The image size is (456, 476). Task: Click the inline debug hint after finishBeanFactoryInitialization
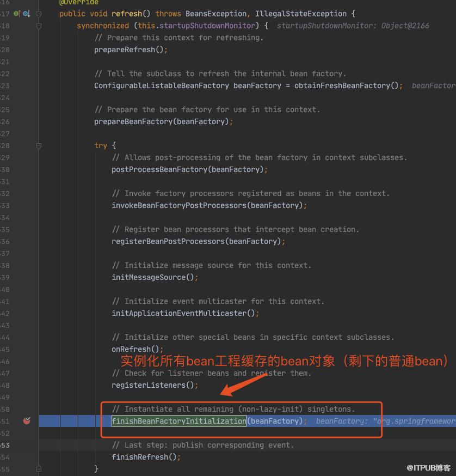[386, 421]
